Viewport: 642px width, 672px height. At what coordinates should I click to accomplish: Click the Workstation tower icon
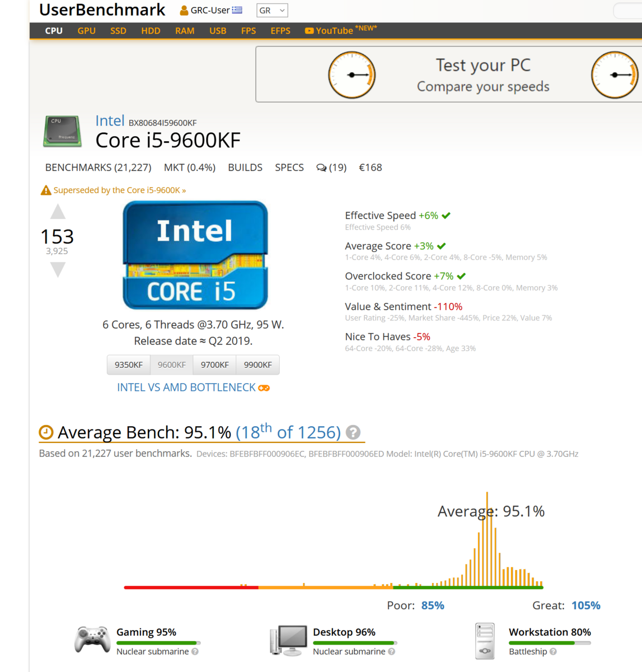[x=485, y=641]
